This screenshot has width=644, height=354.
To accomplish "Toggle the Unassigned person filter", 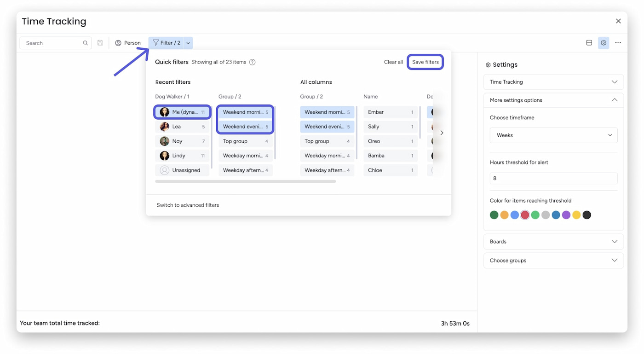I will (x=182, y=170).
